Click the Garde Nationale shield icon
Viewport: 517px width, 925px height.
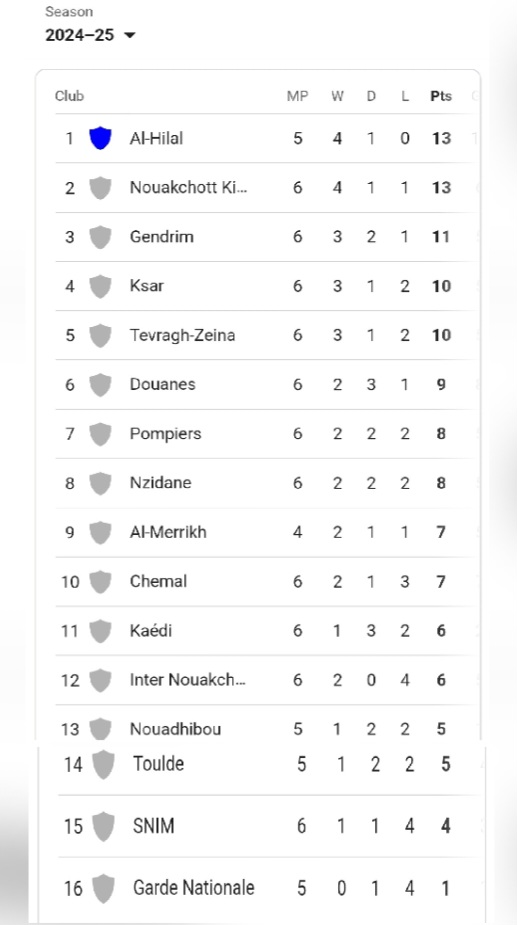104,888
